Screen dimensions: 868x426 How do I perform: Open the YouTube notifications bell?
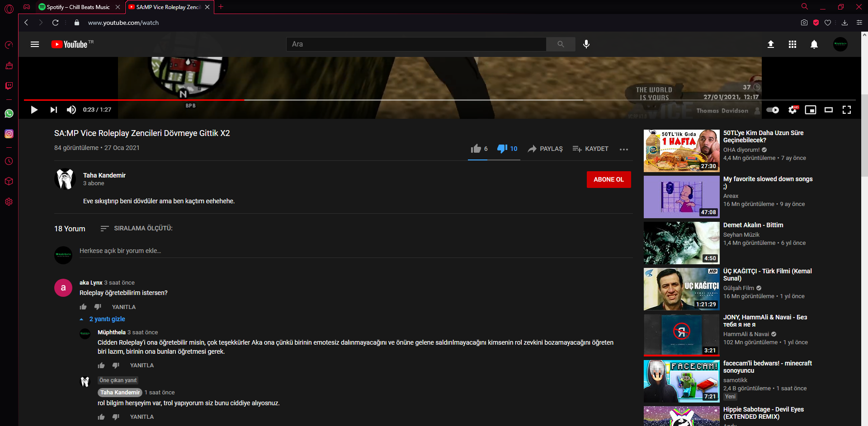coord(814,44)
